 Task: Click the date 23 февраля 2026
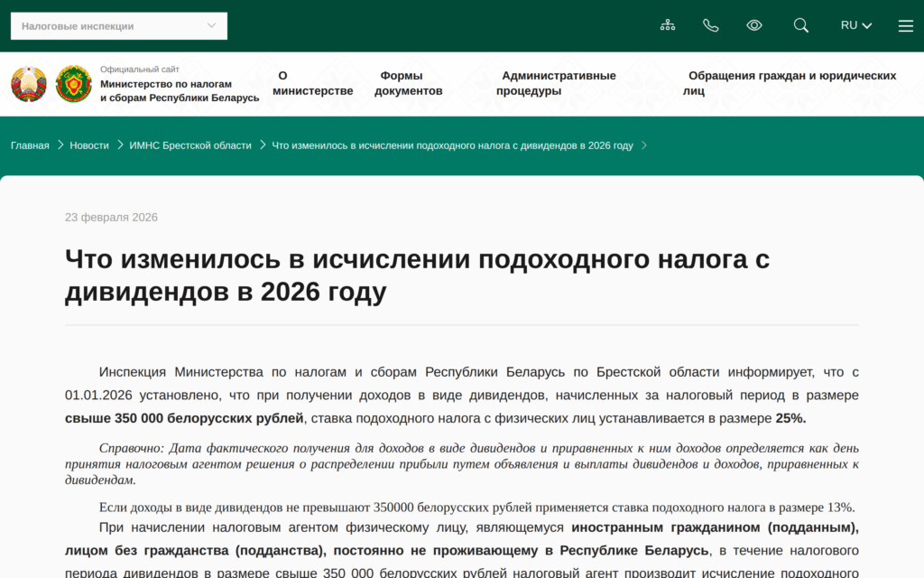click(x=111, y=218)
